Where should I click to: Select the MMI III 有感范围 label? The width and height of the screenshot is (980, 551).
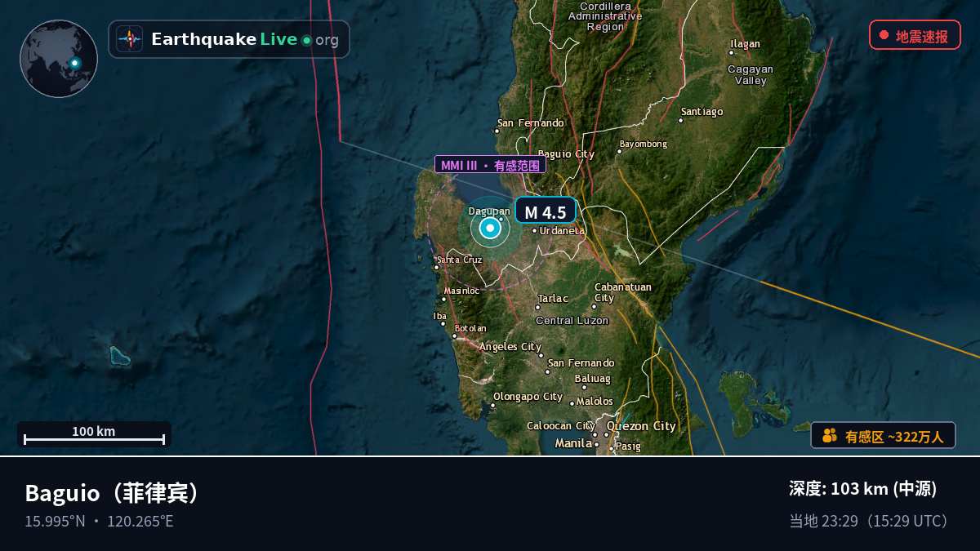point(490,165)
